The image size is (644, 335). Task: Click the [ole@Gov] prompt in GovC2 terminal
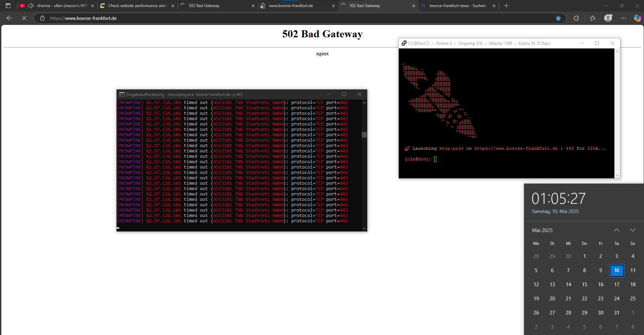pyautogui.click(x=418, y=159)
